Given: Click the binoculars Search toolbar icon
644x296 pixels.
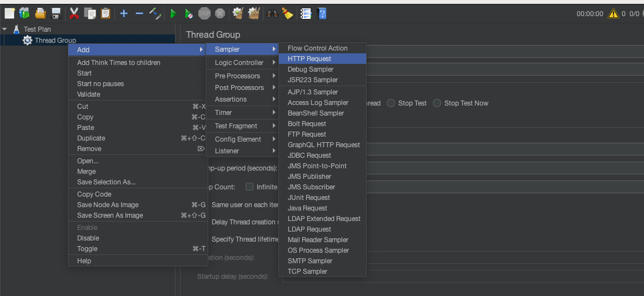Looking at the screenshot, I should 272,13.
